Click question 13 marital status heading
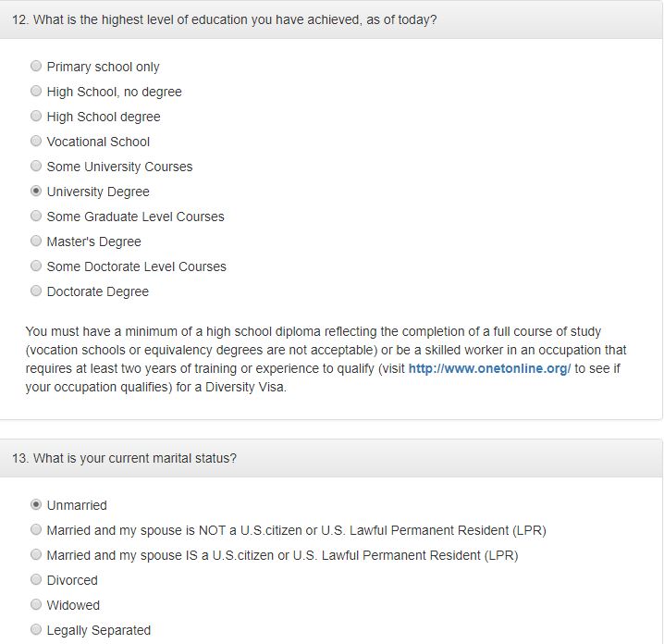The width and height of the screenshot is (664, 644). pos(125,458)
